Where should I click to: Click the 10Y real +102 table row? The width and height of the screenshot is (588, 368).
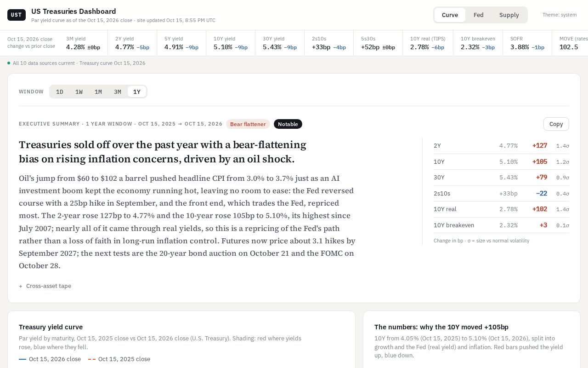pyautogui.click(x=501, y=209)
